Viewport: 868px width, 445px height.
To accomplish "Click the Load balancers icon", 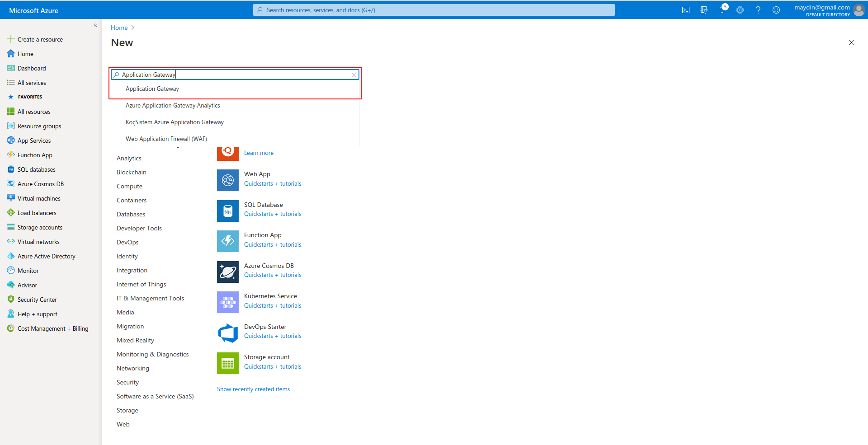I will pos(11,213).
